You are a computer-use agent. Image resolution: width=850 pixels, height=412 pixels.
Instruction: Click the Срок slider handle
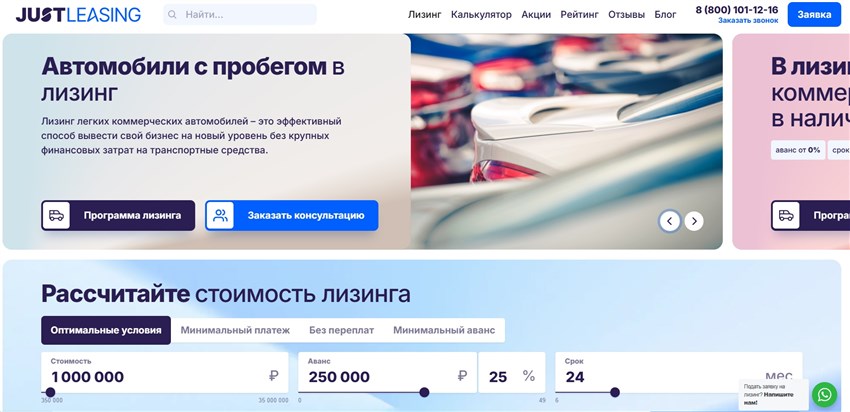[x=615, y=392]
